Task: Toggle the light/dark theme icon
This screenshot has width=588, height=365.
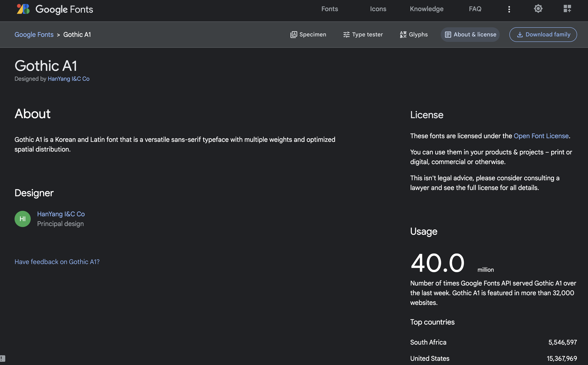Action: click(538, 9)
